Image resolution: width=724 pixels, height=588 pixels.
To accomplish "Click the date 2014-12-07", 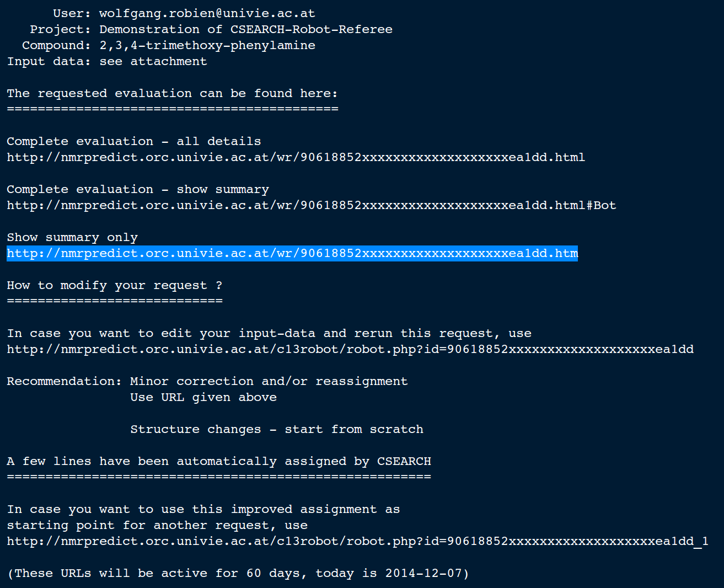I will [x=423, y=573].
